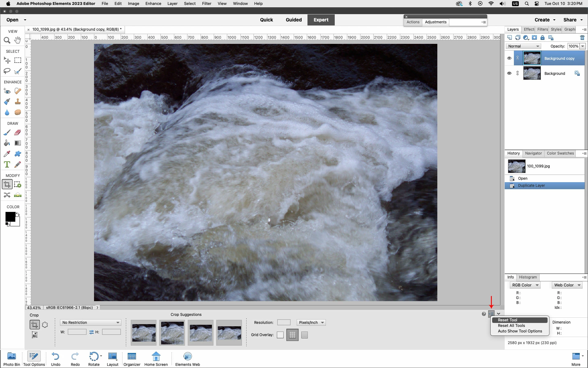Select the Cookie Cutter tool option
The height and width of the screenshot is (368, 588).
click(45, 325)
